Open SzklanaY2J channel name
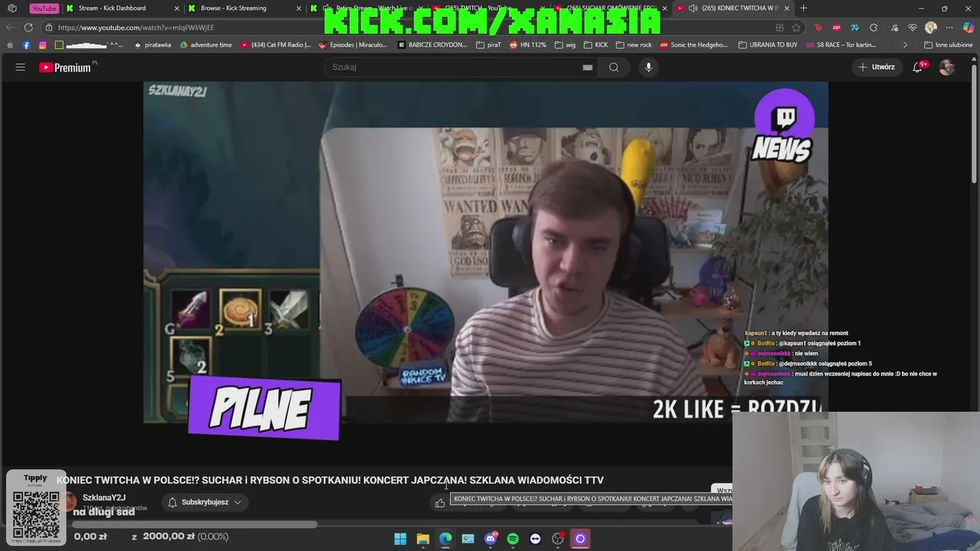 (x=104, y=497)
